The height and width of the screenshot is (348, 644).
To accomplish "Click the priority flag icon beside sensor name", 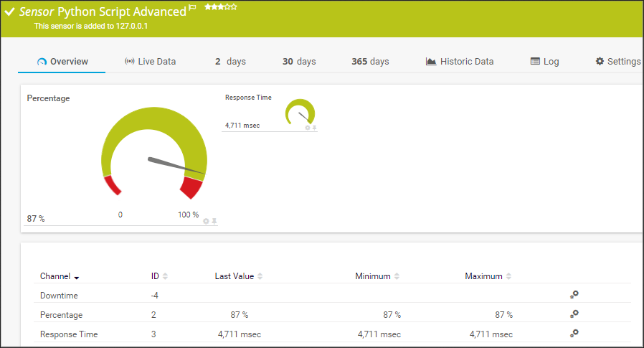I will (192, 9).
